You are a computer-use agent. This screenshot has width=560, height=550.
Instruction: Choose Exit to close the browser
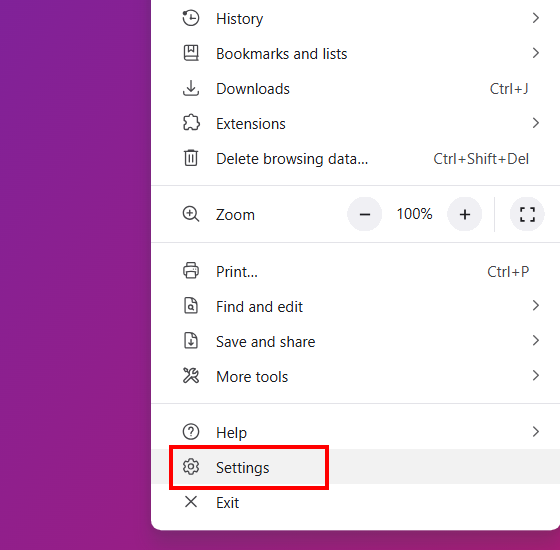point(355,502)
